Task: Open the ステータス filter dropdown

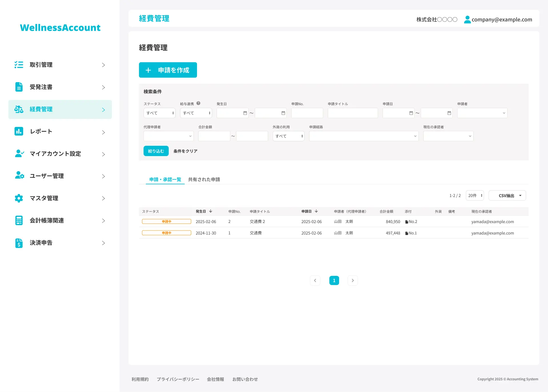Action: [x=159, y=113]
